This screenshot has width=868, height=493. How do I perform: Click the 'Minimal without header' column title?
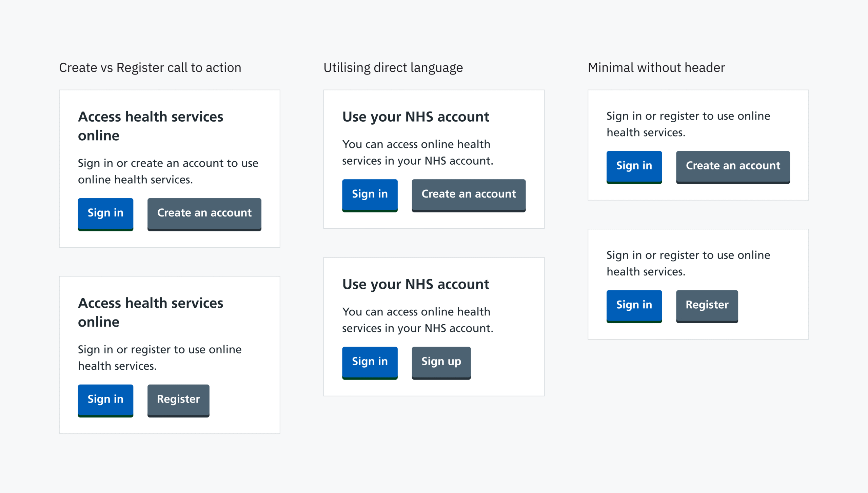point(656,68)
